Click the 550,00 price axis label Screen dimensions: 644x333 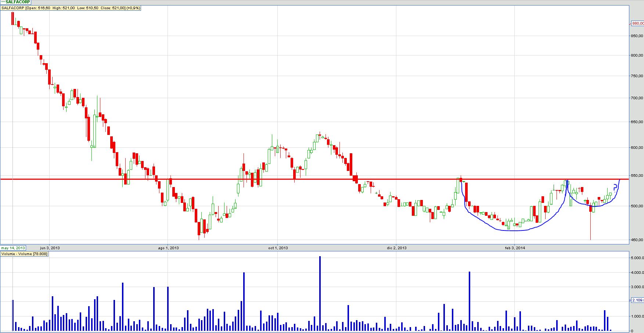(x=637, y=176)
